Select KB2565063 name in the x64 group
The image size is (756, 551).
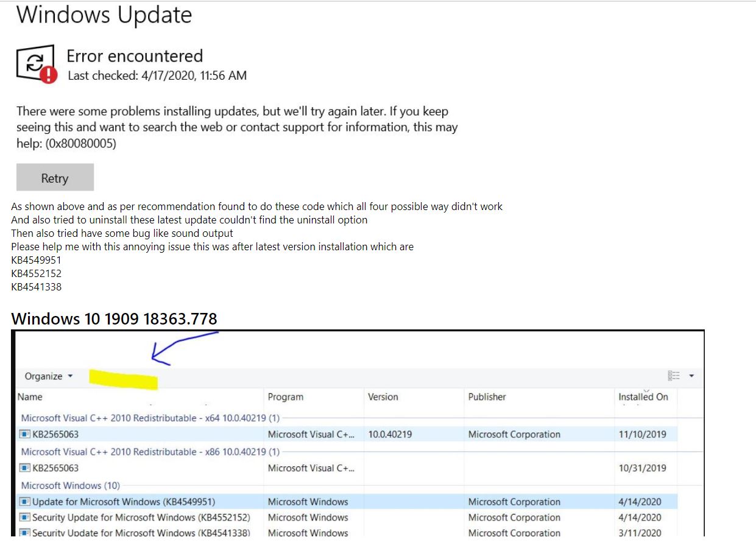pos(55,435)
